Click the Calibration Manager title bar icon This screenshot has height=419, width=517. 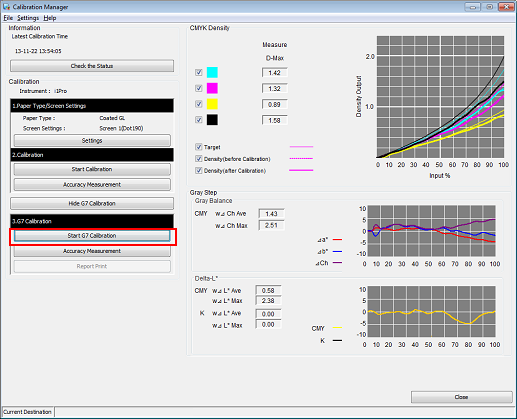(x=6, y=7)
